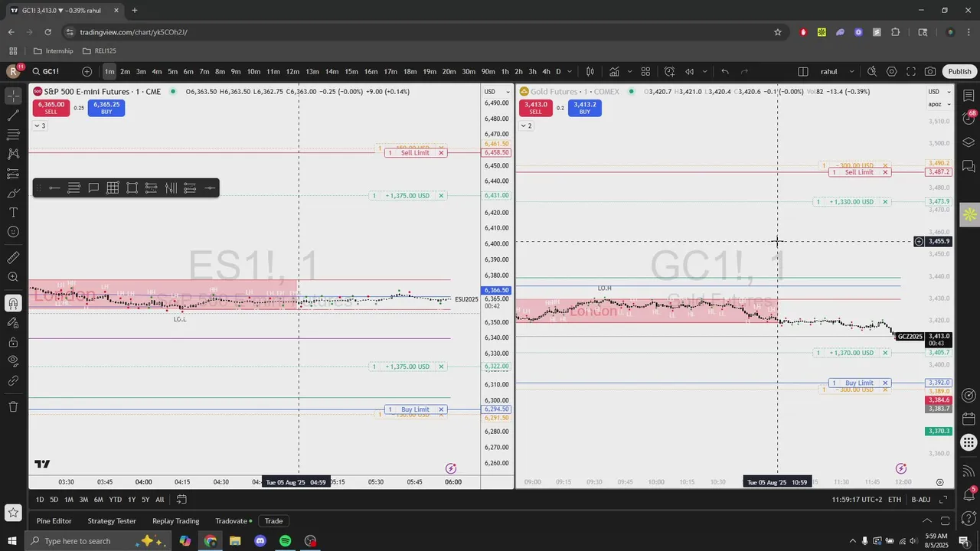Viewport: 980px width, 551px height.
Task: Open the apoz unit dropdown
Action: pyautogui.click(x=939, y=104)
